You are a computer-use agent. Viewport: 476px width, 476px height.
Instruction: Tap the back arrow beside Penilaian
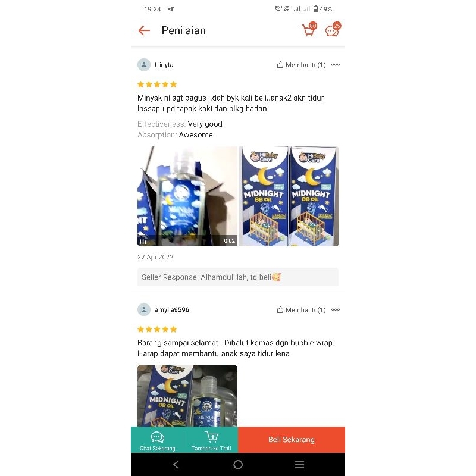144,30
